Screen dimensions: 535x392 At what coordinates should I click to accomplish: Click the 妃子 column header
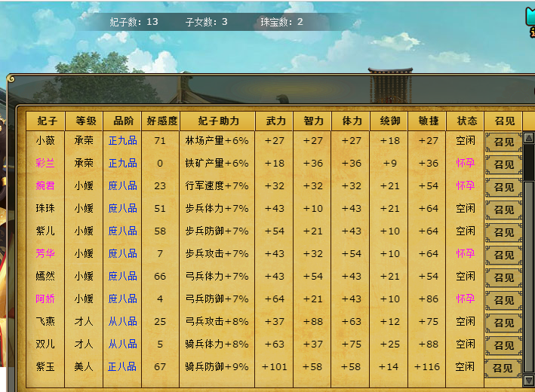pos(46,121)
